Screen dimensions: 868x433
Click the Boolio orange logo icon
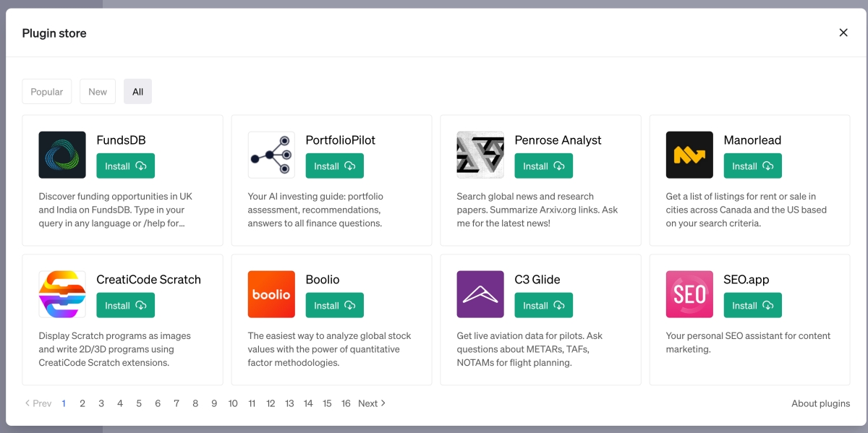(271, 294)
